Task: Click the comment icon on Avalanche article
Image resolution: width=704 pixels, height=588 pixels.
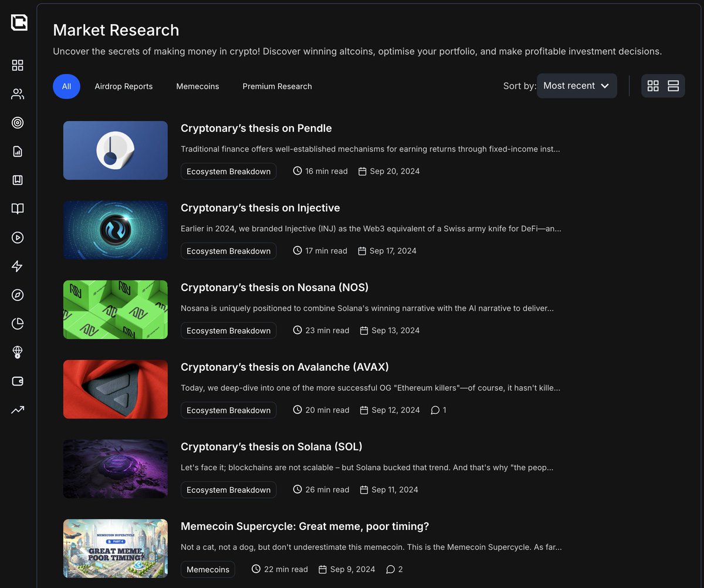Action: (435, 410)
